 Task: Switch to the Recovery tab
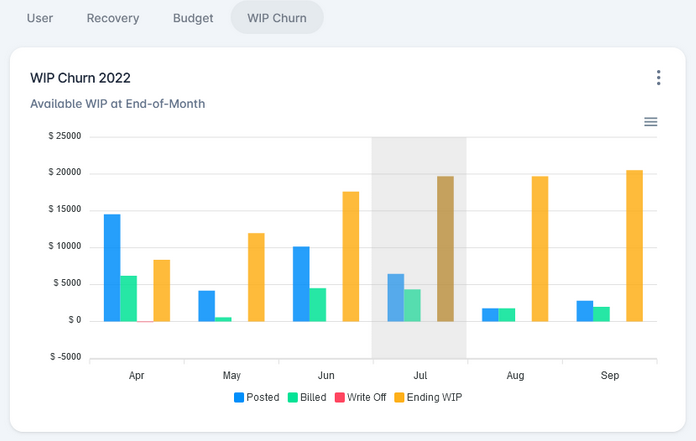(113, 18)
